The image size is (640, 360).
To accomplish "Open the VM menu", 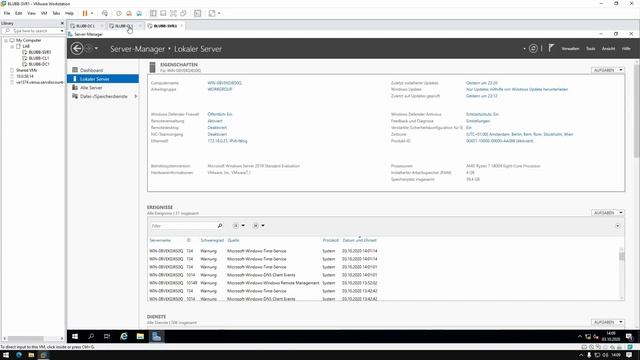I will pos(44,13).
